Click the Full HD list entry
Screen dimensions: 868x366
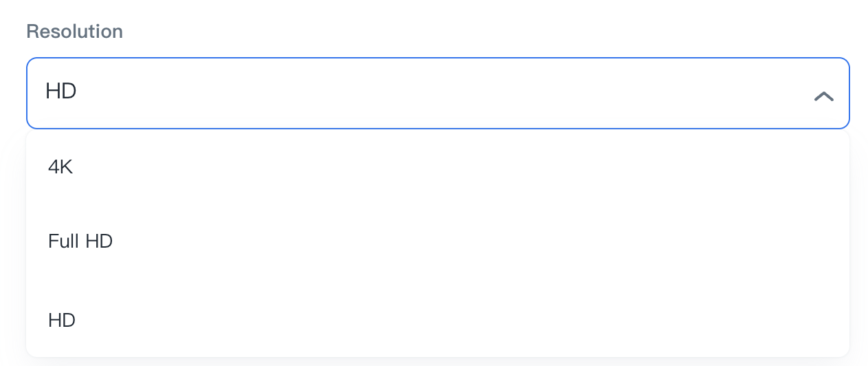tap(80, 241)
